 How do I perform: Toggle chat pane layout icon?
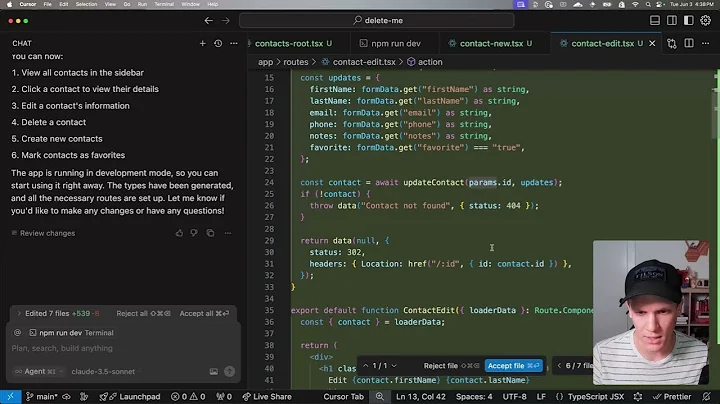point(688,21)
